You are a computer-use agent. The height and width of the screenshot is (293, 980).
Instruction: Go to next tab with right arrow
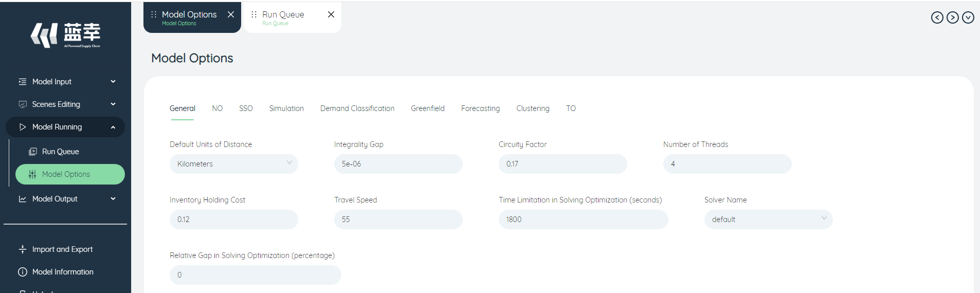click(953, 17)
